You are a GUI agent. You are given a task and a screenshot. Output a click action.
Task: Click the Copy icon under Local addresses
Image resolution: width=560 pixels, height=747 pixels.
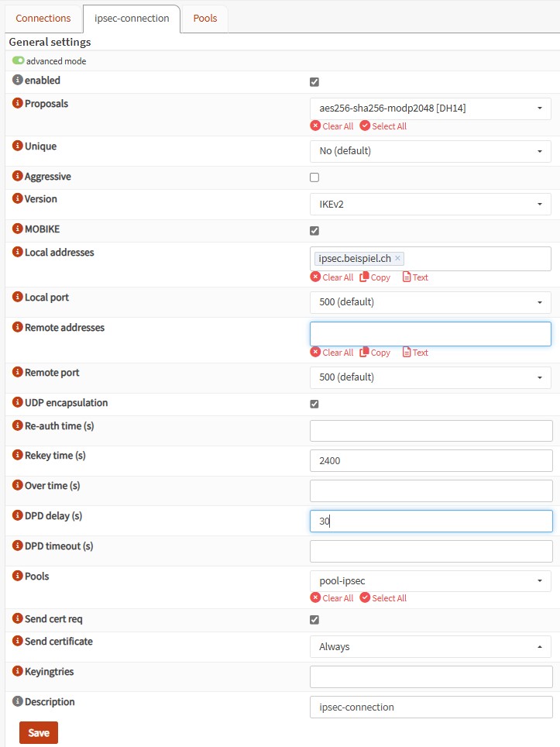pos(365,277)
